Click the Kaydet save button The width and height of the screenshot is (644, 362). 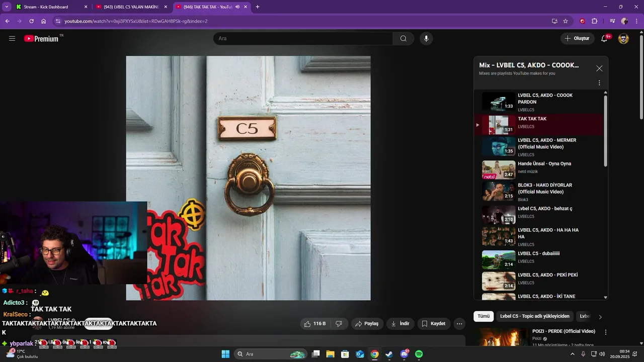[434, 324]
